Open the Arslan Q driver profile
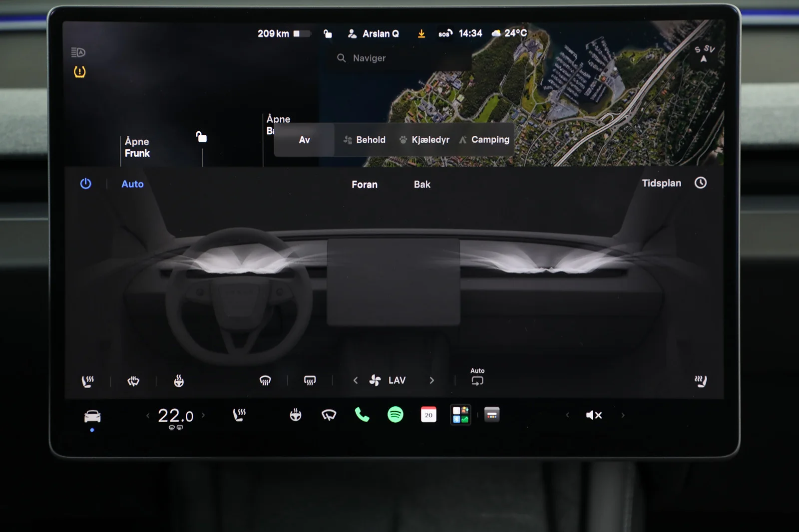This screenshot has width=799, height=532. click(373, 33)
